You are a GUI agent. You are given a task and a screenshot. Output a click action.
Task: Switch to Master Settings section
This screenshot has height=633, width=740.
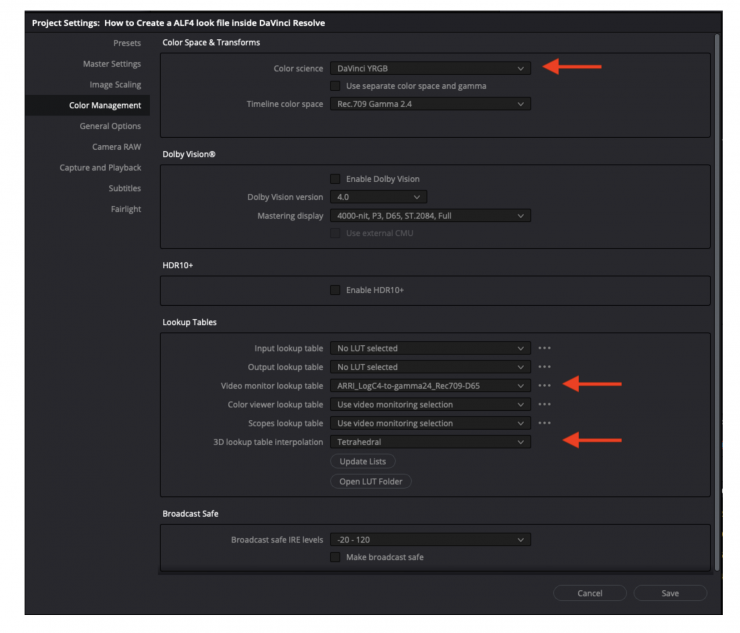pos(111,64)
